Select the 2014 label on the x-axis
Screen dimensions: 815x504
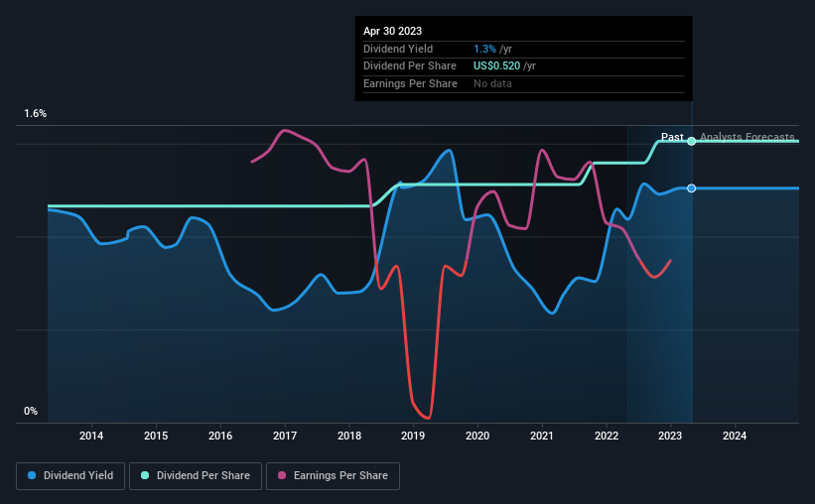[x=91, y=436]
